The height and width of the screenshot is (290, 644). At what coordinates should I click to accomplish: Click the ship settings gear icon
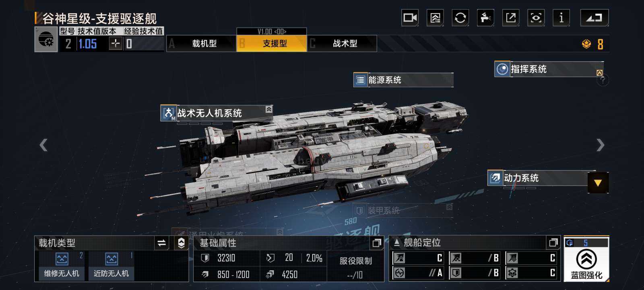(46, 39)
